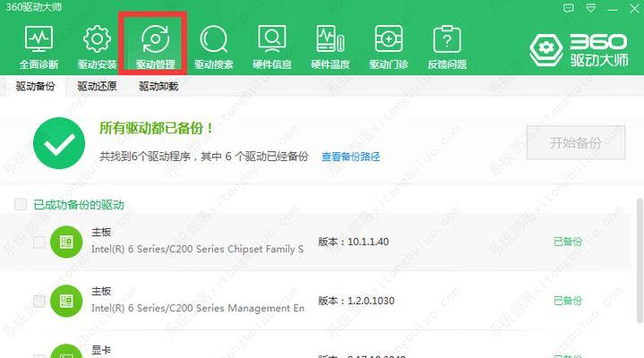The image size is (644, 358).
Task: Click 版本：10.1.1.40 text
Action: [354, 242]
